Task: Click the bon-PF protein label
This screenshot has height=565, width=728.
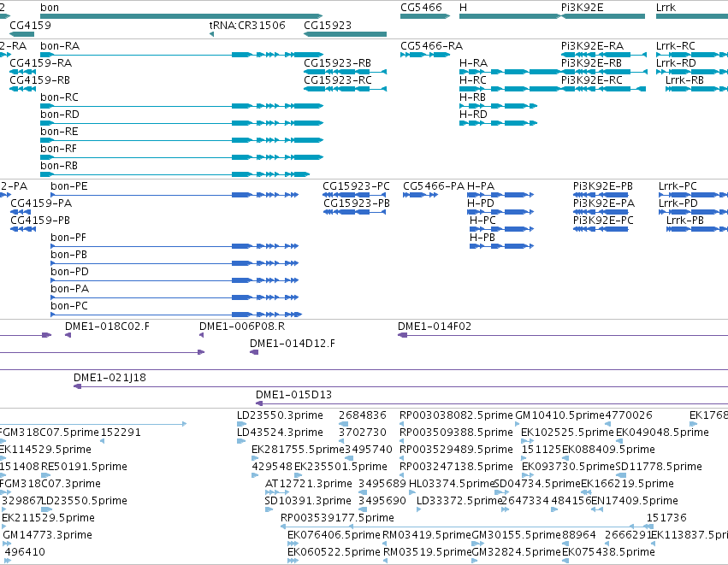Action: 68,238
